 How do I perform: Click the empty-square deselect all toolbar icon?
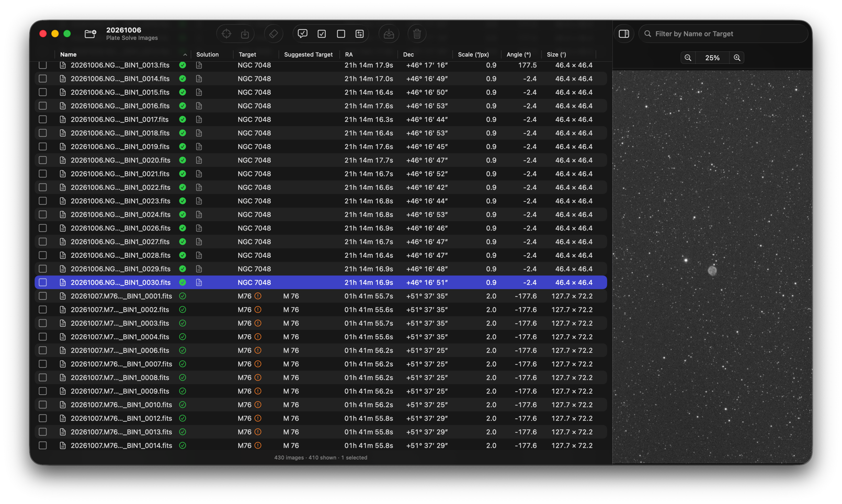pos(341,34)
